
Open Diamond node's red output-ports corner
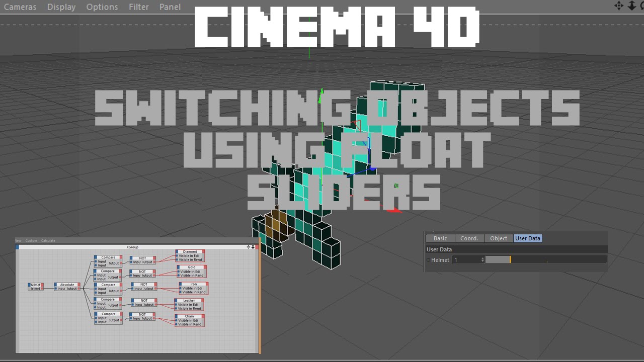coord(203,251)
